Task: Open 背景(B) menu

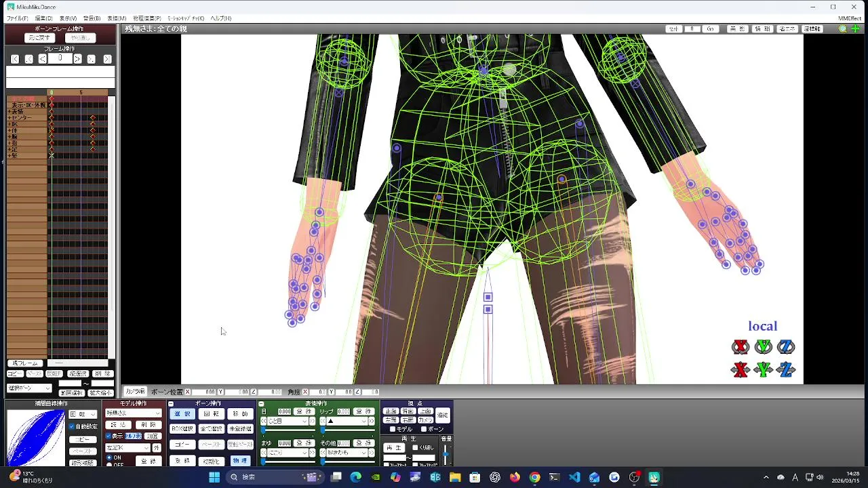Action: coord(92,18)
